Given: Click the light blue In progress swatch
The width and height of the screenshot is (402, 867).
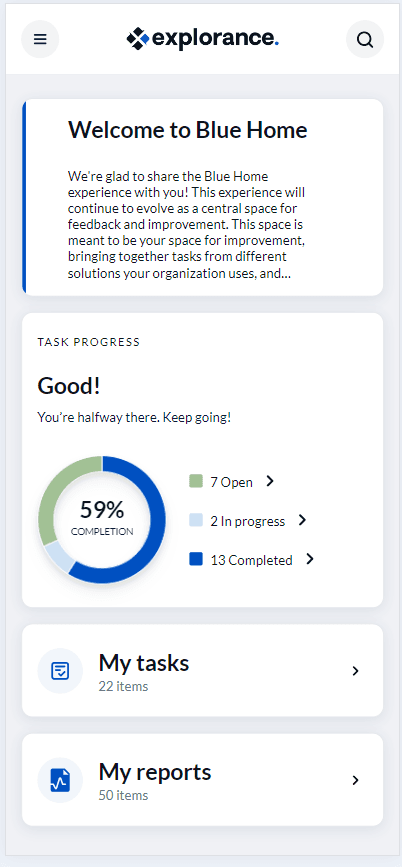Looking at the screenshot, I should click(x=196, y=520).
